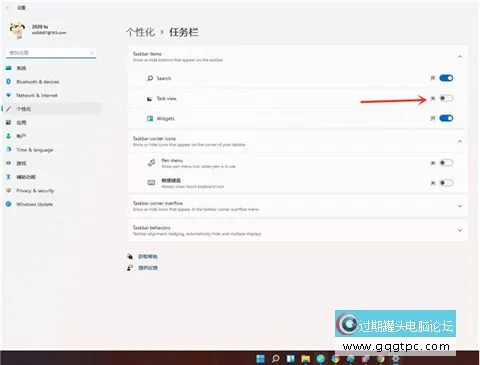480x365 pixels.
Task: Select 个性化 (Personalization) in the sidebar
Action: click(52, 109)
